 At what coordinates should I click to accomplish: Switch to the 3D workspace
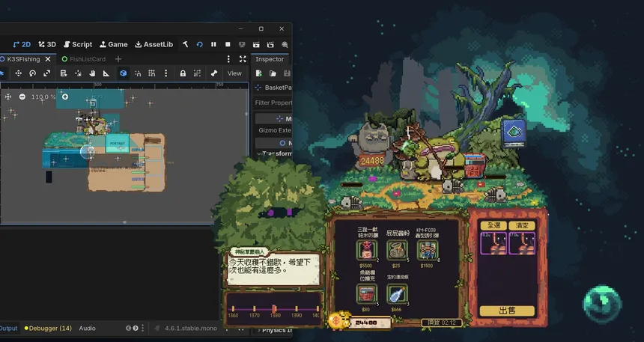click(x=47, y=44)
